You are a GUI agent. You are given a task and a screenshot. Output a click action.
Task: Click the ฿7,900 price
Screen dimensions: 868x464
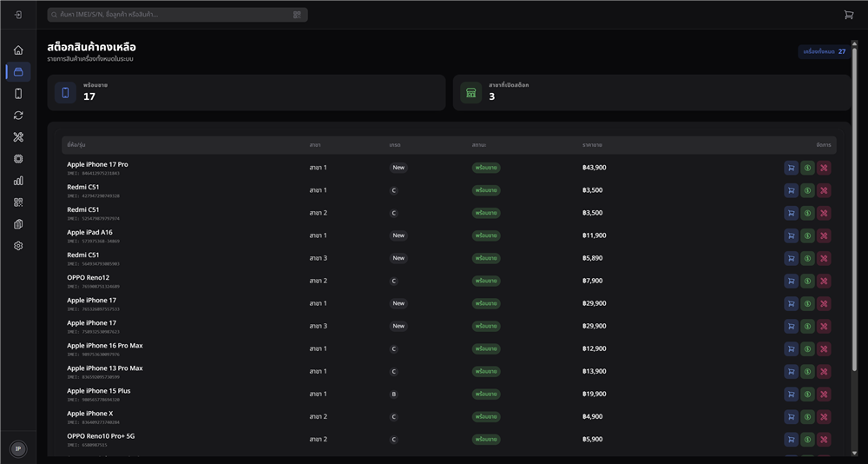593,281
